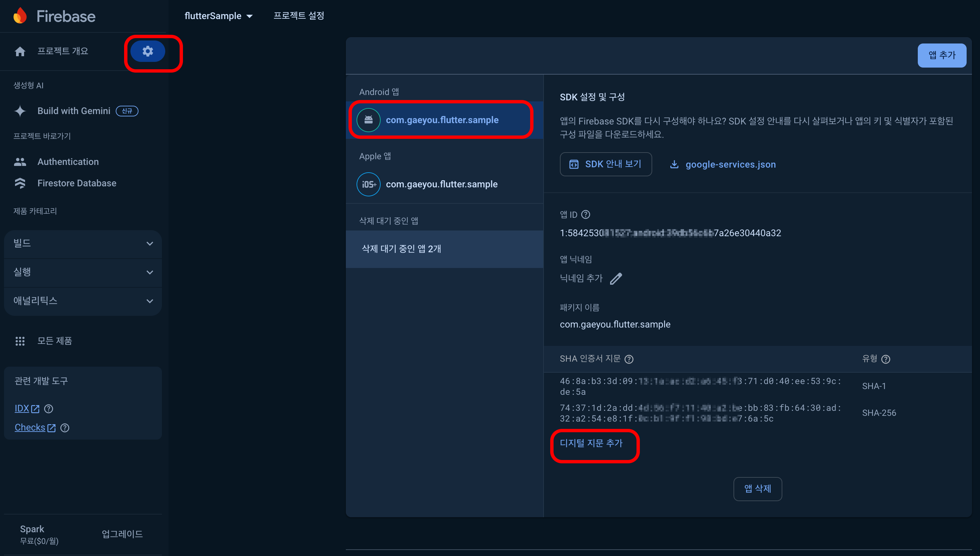The image size is (980, 556).
Task: Click the help icon next to 앱 ID
Action: (585, 215)
